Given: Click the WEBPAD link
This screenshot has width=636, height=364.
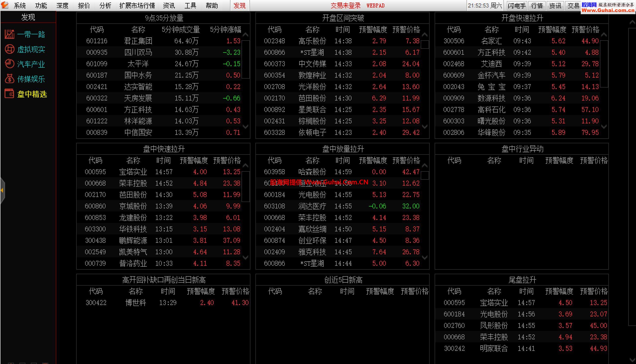Looking at the screenshot, I should tap(375, 5).
